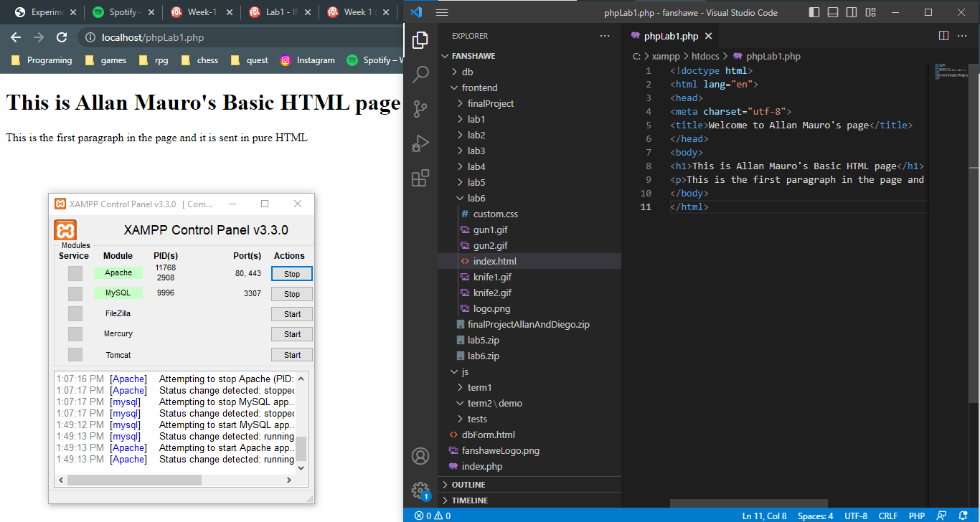Click the Accounts icon in activity bar
This screenshot has height=522, width=980.
[x=420, y=456]
